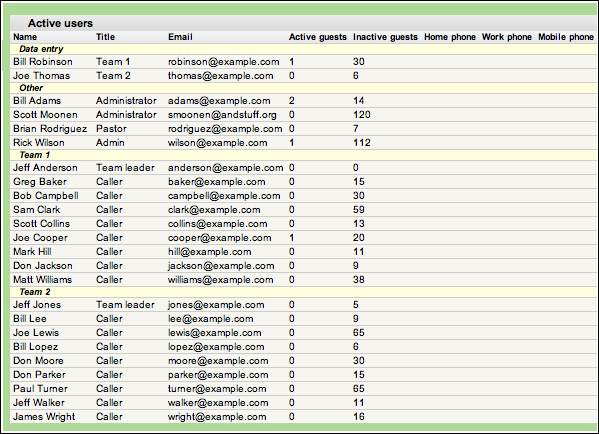Click the Mobile phone column header

coord(566,37)
